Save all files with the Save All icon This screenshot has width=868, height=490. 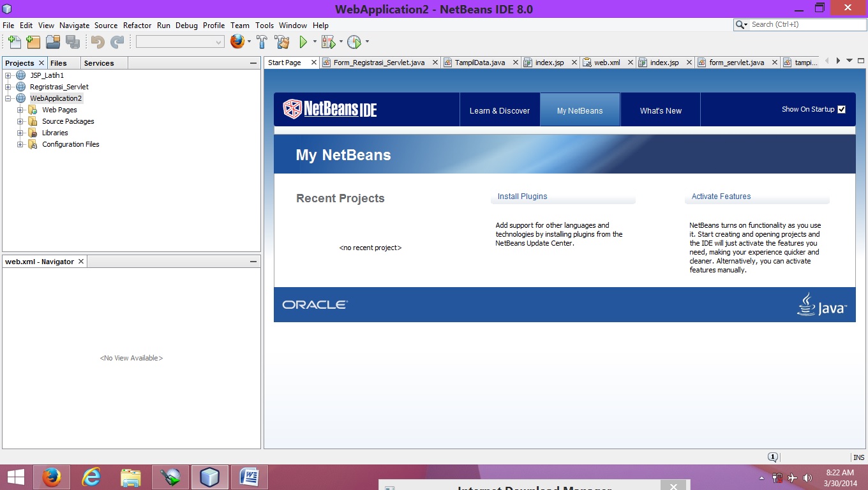tap(73, 41)
